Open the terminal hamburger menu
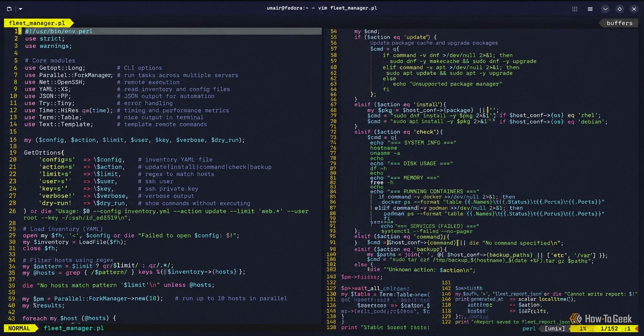Image resolution: width=644 pixels, height=336 pixels. click(x=590, y=9)
